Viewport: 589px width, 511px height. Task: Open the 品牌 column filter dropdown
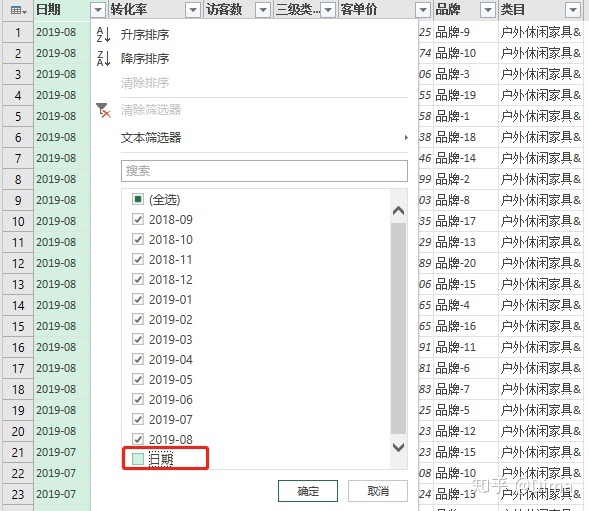coord(488,10)
